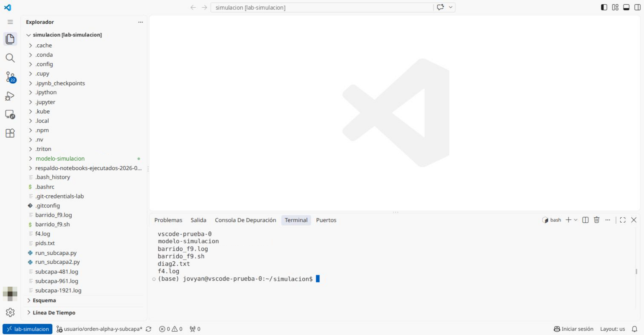This screenshot has height=335, width=644.
Task: Click the terminal scrollbar thumb
Action: [x=636, y=272]
